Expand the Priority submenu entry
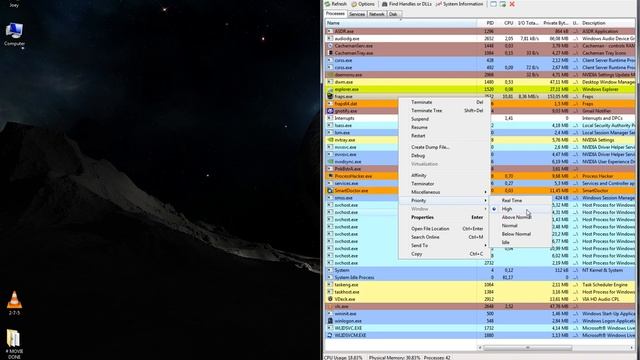This screenshot has width=640, height=360. tap(444, 201)
